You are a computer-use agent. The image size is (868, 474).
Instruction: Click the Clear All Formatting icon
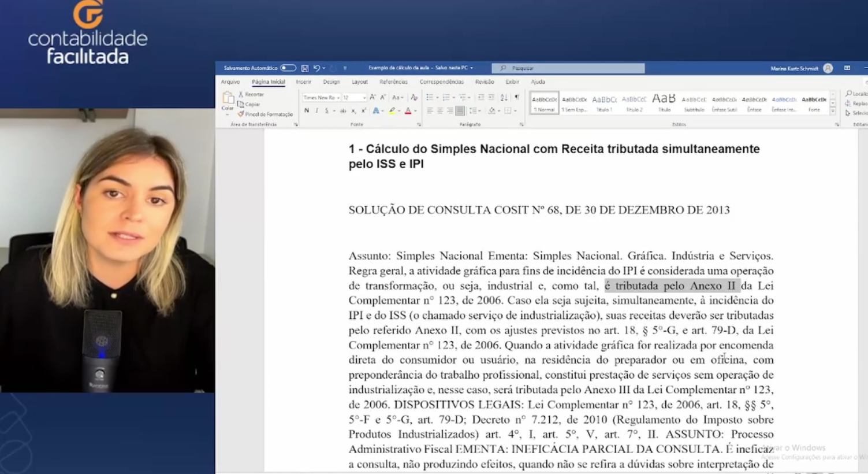[x=414, y=97]
